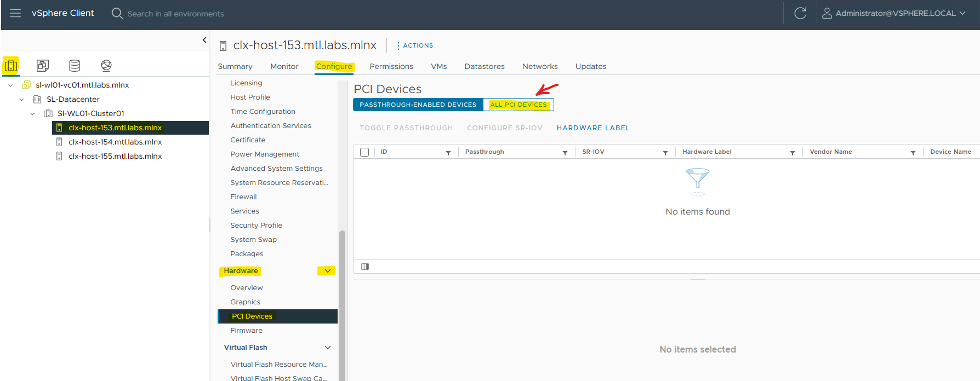Collapse the SL-Datacenter tree node
The height and width of the screenshot is (381, 980).
click(x=21, y=99)
